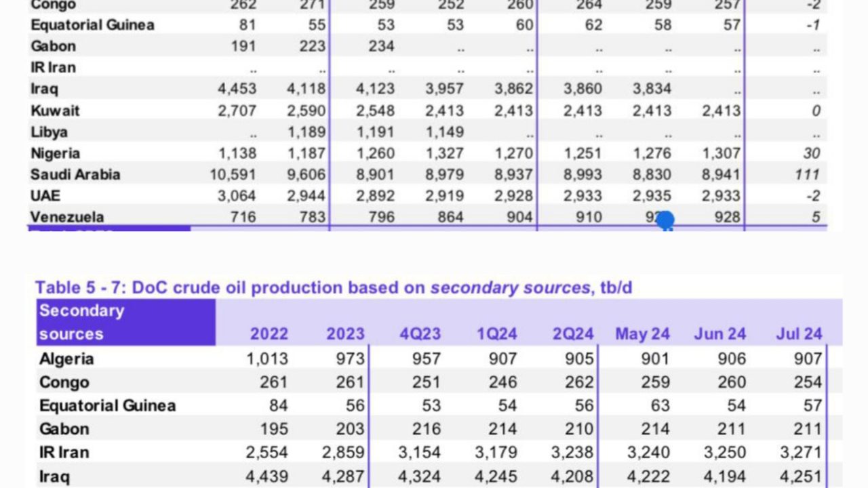The height and width of the screenshot is (488, 868).
Task: Select Saudi Arabia value 10,591
Action: tap(233, 175)
